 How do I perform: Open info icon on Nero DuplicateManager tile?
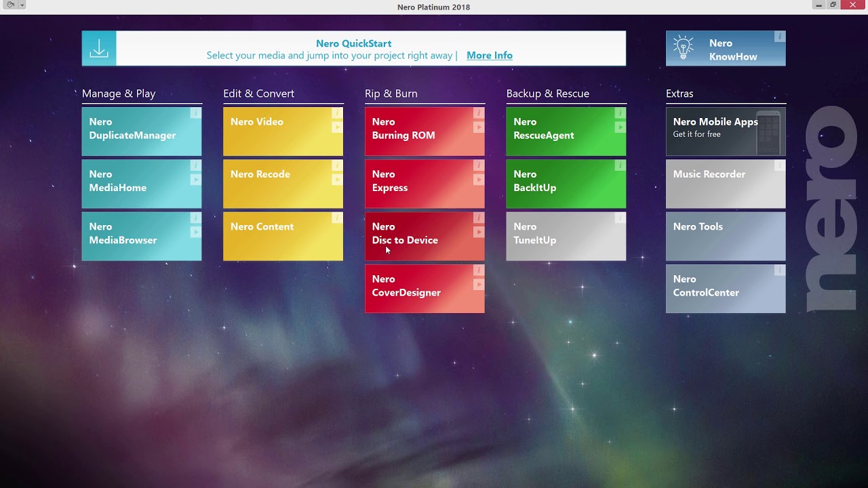195,113
